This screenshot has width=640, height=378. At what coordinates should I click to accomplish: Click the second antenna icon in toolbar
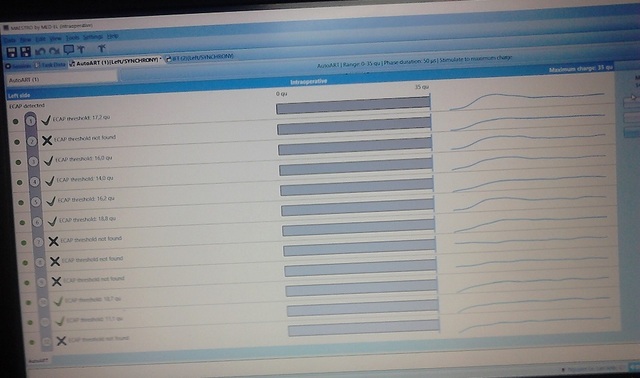(102, 49)
